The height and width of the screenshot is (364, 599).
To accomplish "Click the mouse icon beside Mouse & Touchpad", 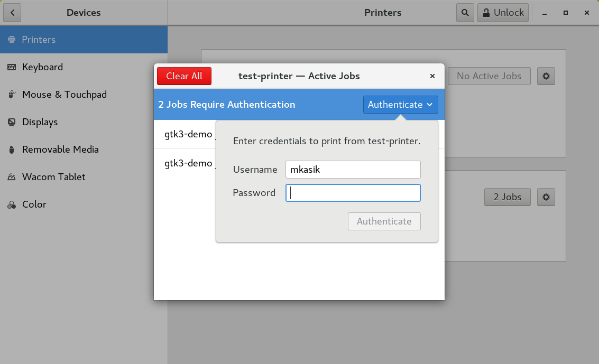I will pyautogui.click(x=12, y=95).
